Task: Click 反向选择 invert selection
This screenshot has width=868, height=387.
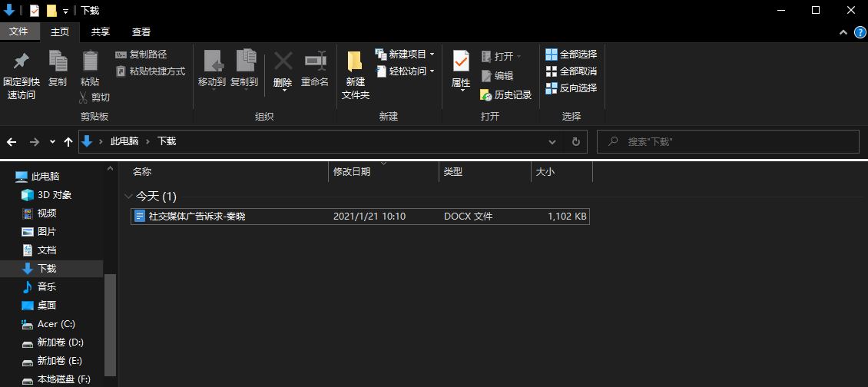Action: pyautogui.click(x=571, y=88)
